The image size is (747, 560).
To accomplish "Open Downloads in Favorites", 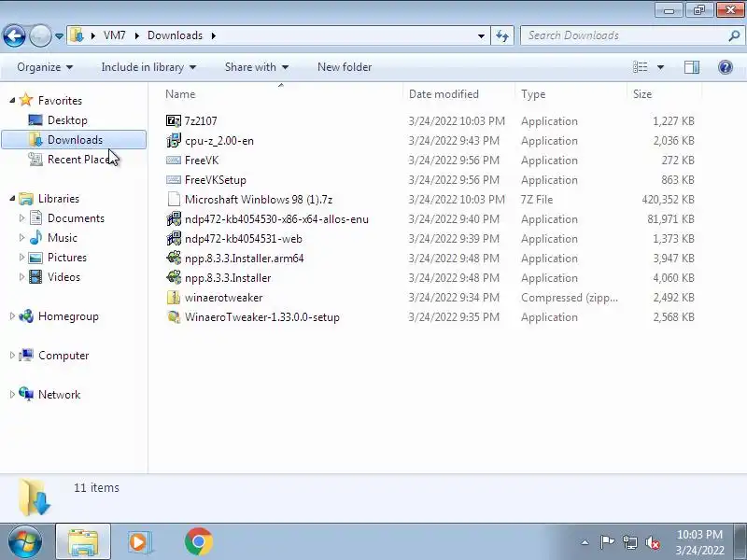I will [75, 140].
